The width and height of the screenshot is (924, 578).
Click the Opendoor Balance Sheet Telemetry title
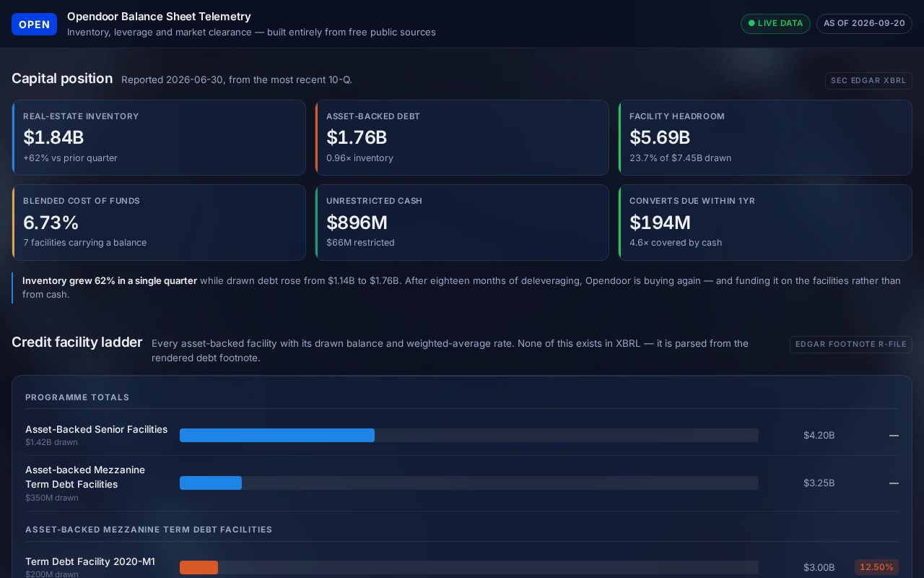click(159, 17)
